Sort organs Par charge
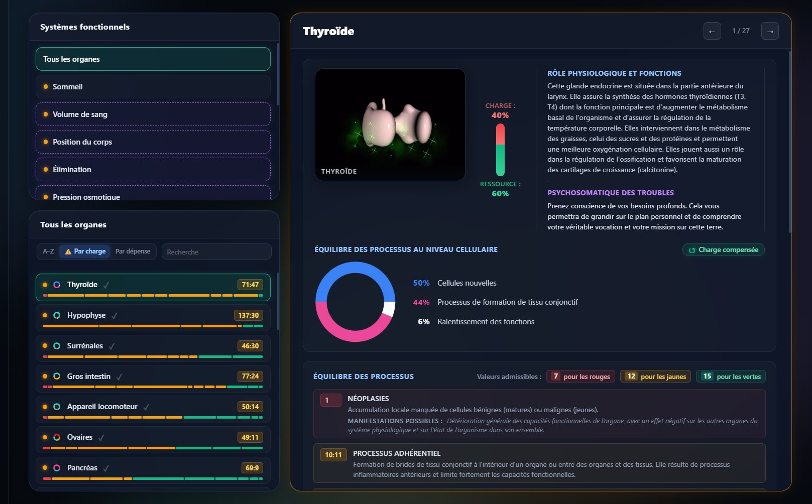Viewport: 812px width, 504px height. [x=85, y=251]
